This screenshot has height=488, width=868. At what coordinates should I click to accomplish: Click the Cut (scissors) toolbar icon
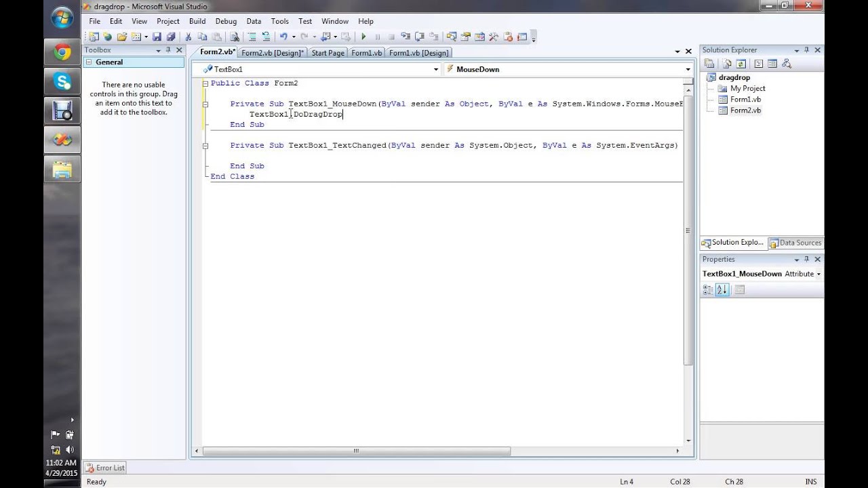pyautogui.click(x=188, y=37)
